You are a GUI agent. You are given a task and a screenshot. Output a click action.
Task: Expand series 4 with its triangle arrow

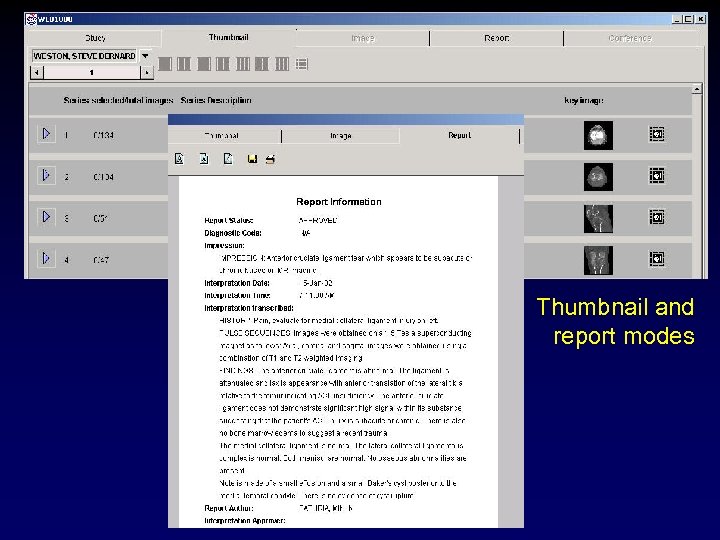click(x=46, y=258)
